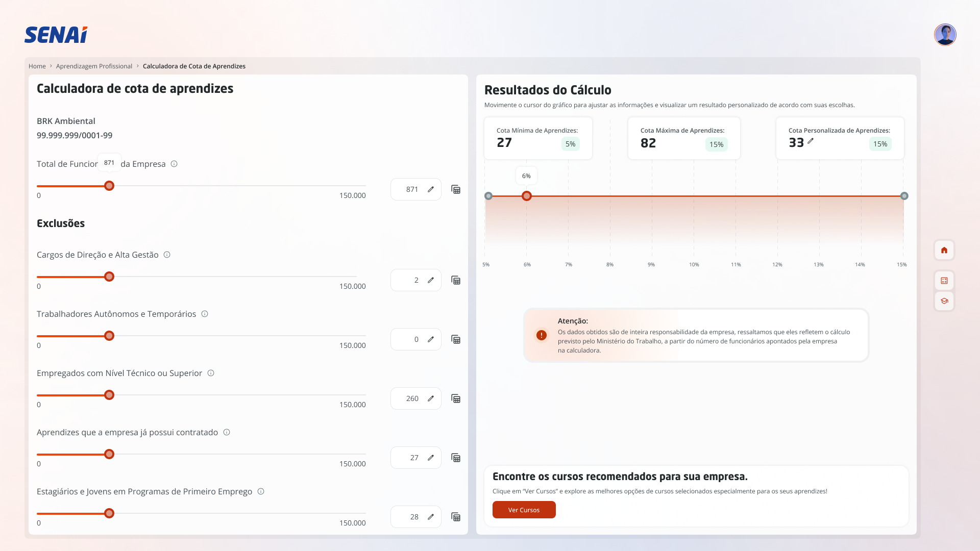Click the 15% endpoint on chart line
The image size is (980, 551).
click(904, 196)
